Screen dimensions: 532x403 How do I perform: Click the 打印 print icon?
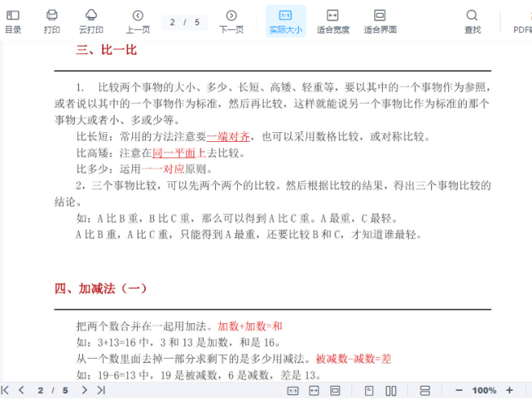point(52,21)
